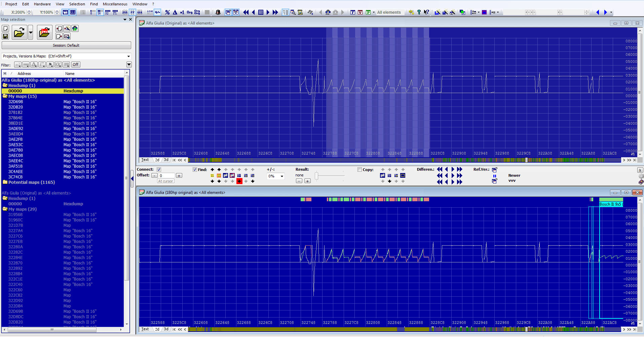Open the top hat wizard icon
This screenshot has height=337, width=644.
(x=218, y=12)
